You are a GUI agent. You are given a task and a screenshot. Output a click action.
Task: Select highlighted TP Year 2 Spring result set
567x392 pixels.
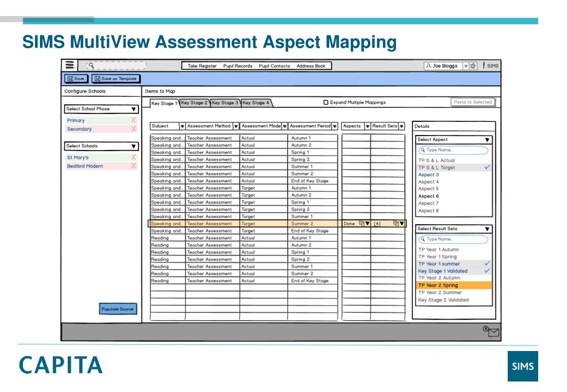[x=454, y=285]
